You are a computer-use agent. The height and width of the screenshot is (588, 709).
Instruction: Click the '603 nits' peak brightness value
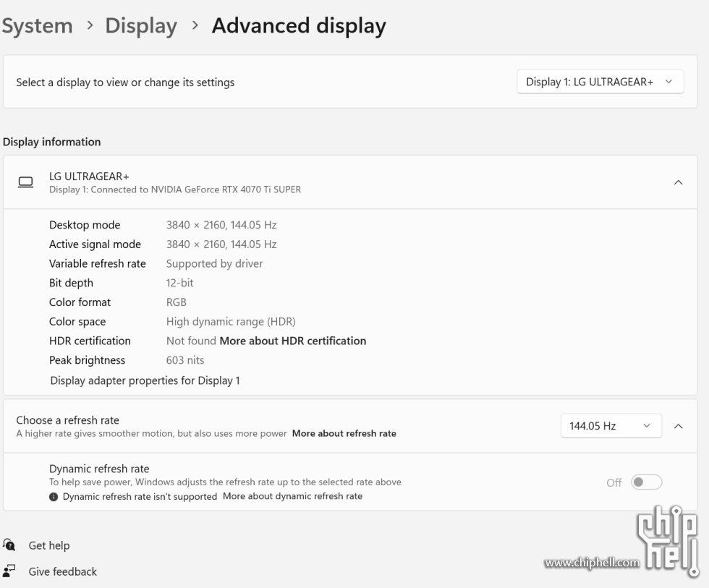click(x=185, y=360)
